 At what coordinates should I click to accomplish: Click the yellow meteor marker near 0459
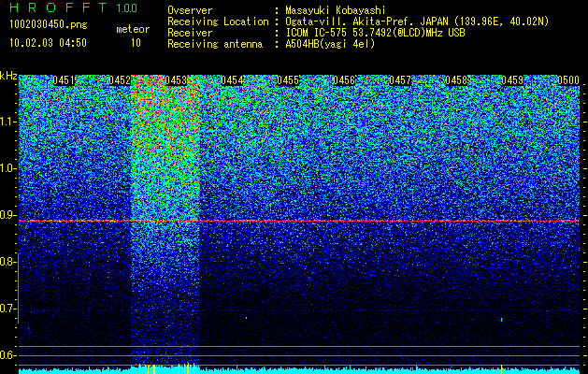[x=501, y=368]
